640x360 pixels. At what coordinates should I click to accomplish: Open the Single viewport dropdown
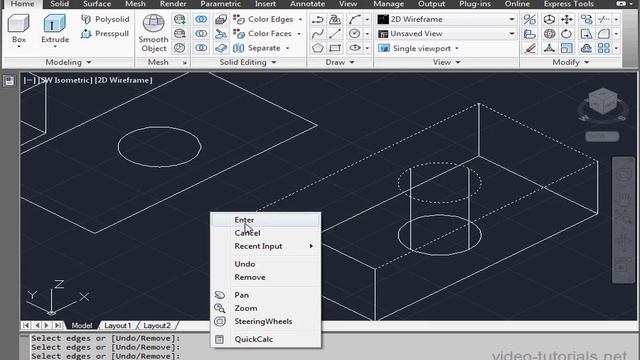419,48
